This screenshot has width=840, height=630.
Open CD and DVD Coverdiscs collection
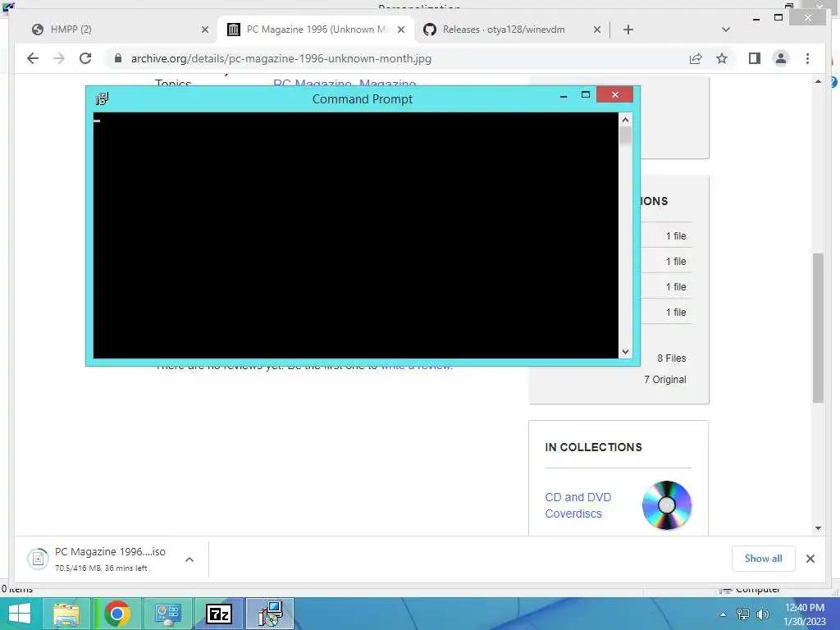coord(578,505)
